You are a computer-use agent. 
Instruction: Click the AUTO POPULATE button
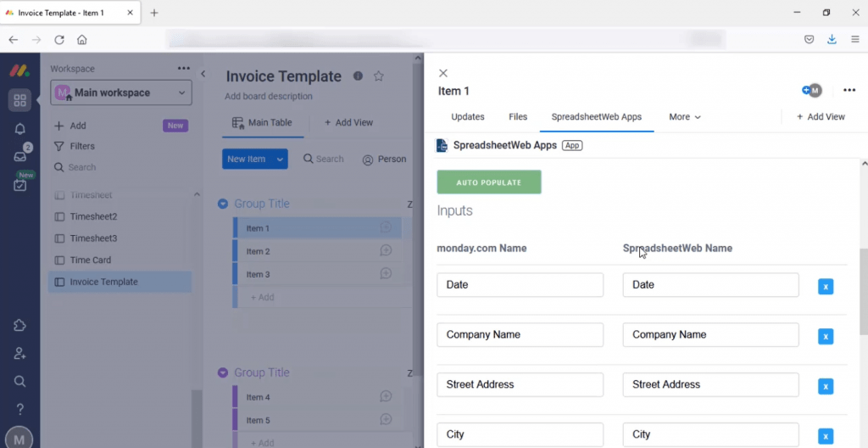tap(489, 182)
